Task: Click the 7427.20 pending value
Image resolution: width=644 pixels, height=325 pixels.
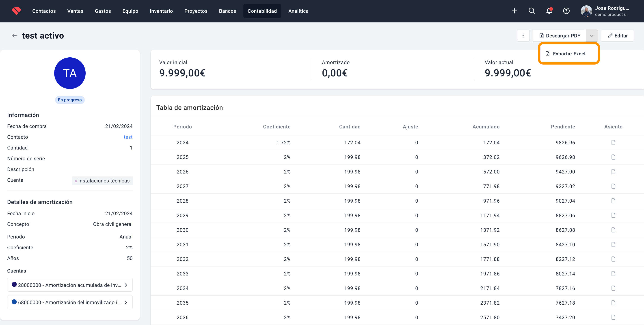Action: pos(565,317)
